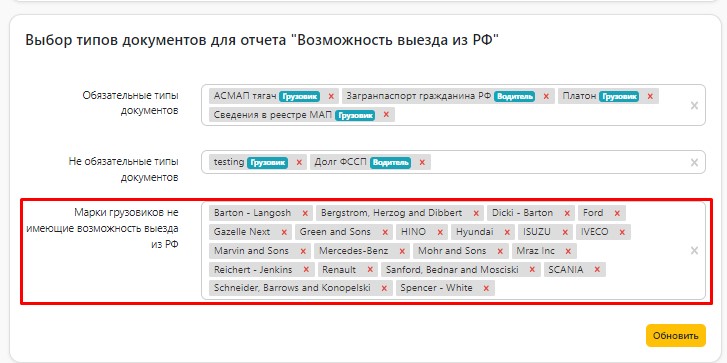Remove the Dicki - Barton brand
The height and width of the screenshot is (363, 727).
click(x=567, y=213)
